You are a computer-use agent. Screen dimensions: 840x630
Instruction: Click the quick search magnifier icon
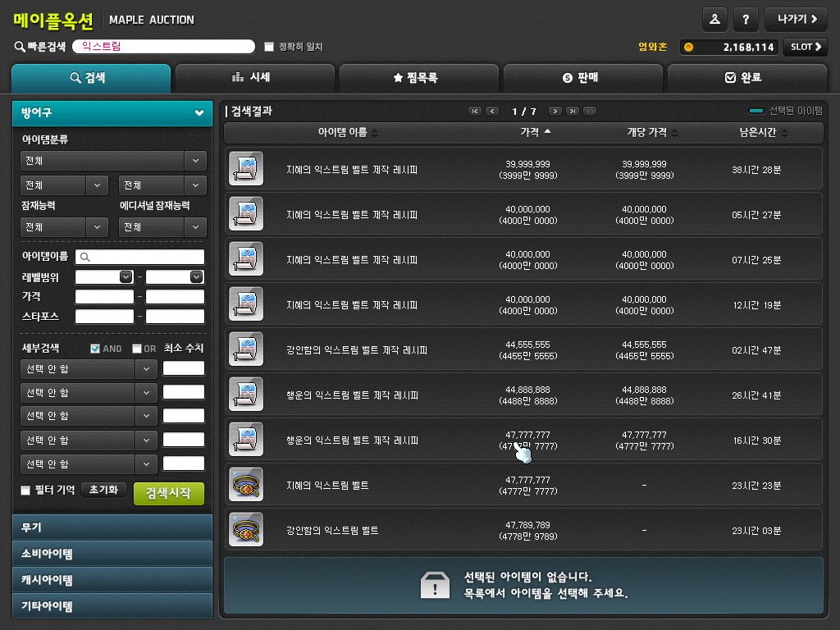(x=20, y=47)
